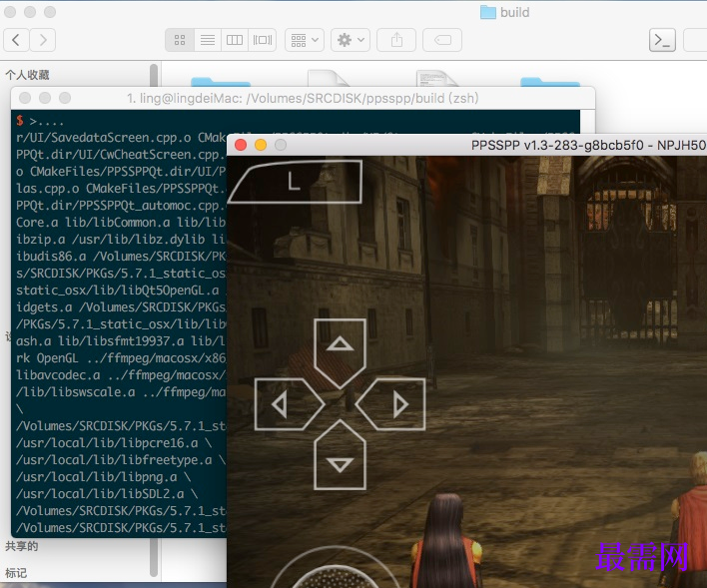Click the PPSSPP window title bar
The height and width of the screenshot is (588, 707).
tap(466, 145)
